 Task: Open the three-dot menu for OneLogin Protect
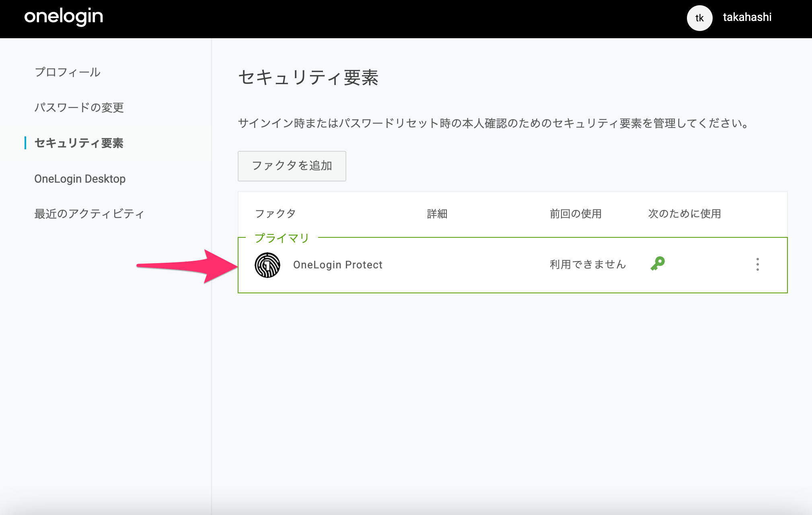coord(757,264)
